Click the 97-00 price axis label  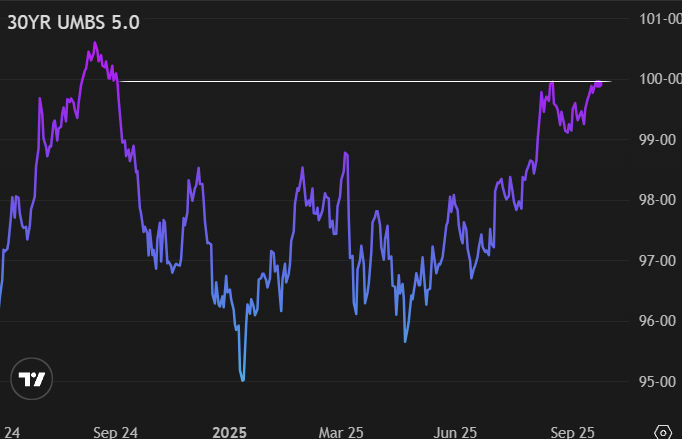pos(659,260)
